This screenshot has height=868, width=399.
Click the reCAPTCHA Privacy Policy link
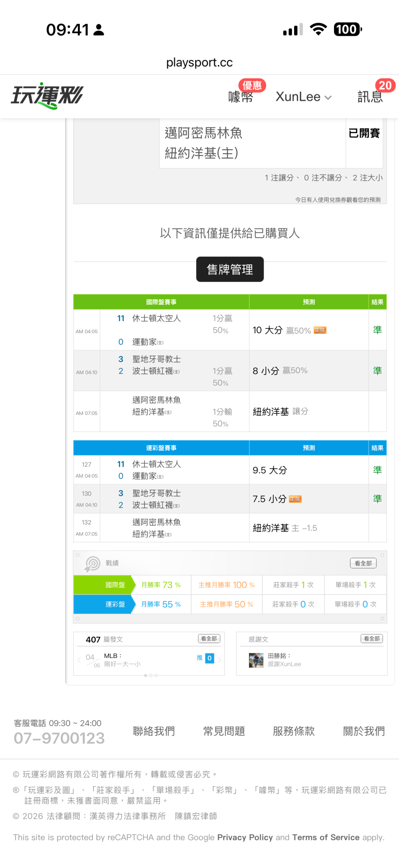click(245, 837)
